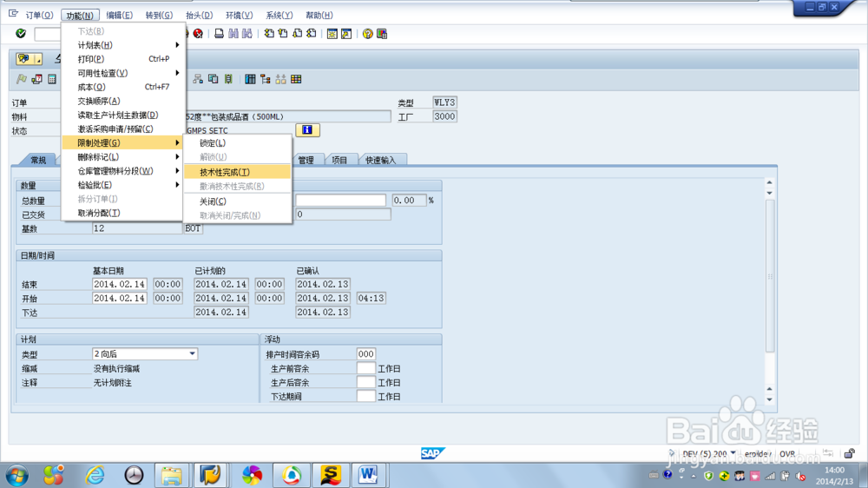Image resolution: width=868 pixels, height=488 pixels.
Task: Choose 激活采购申请/预留(C) menu item
Action: click(123, 129)
